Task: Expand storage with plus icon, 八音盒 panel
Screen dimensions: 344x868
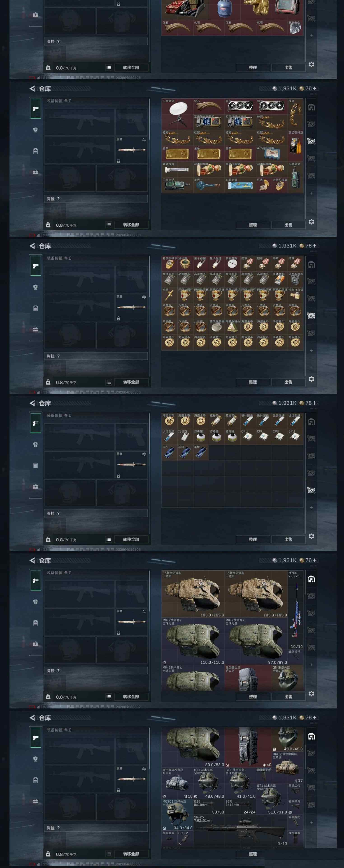Action: point(311,350)
